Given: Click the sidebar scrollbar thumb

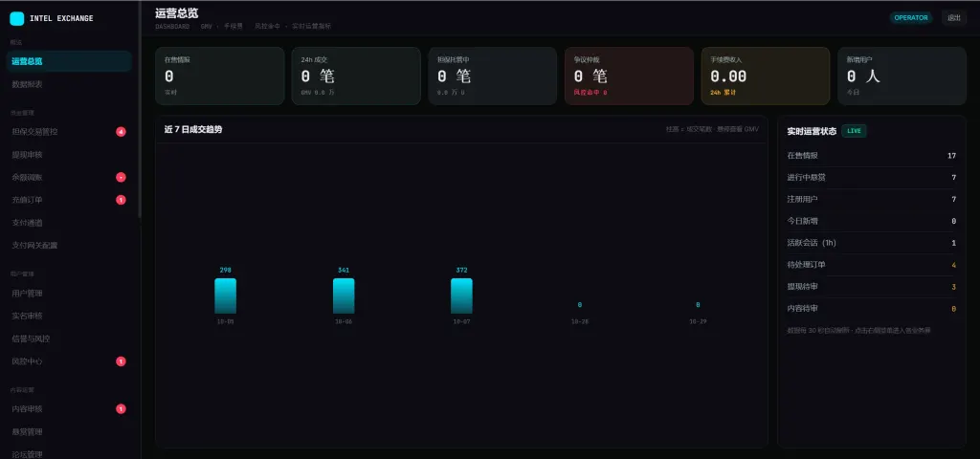Looking at the screenshot, I should pyautogui.click(x=140, y=109).
